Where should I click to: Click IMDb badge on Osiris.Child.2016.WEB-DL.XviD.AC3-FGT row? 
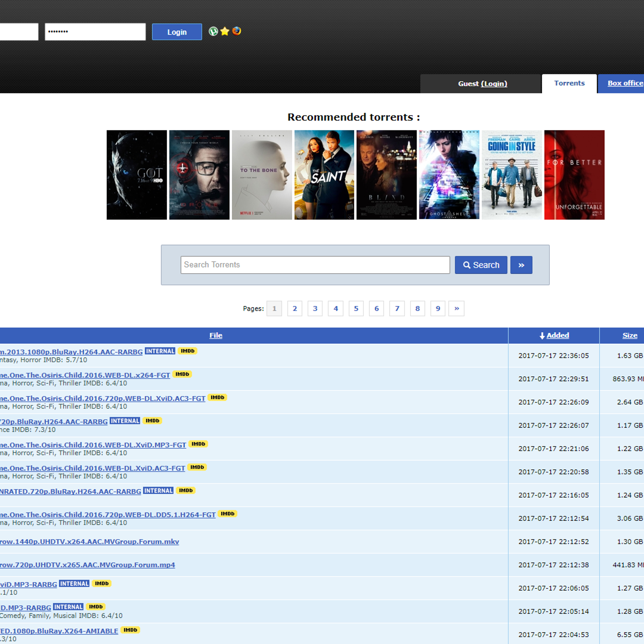click(x=197, y=467)
